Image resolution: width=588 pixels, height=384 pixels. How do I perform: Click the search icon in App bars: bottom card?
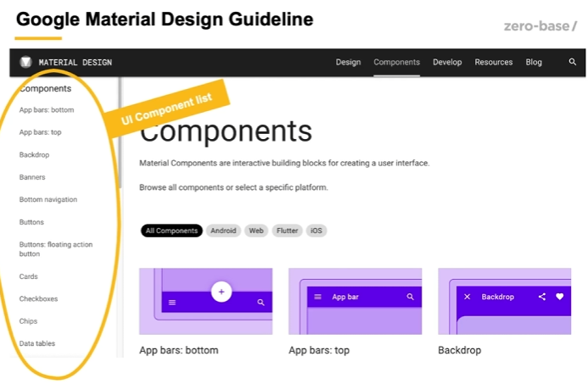pos(261,303)
